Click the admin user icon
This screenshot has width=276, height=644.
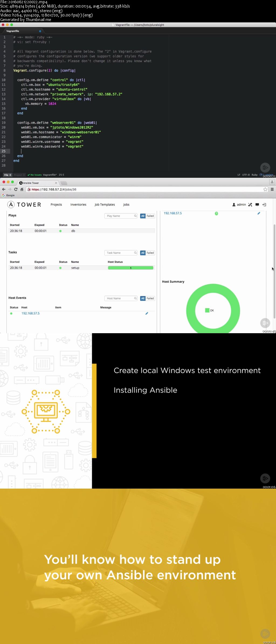(x=234, y=205)
